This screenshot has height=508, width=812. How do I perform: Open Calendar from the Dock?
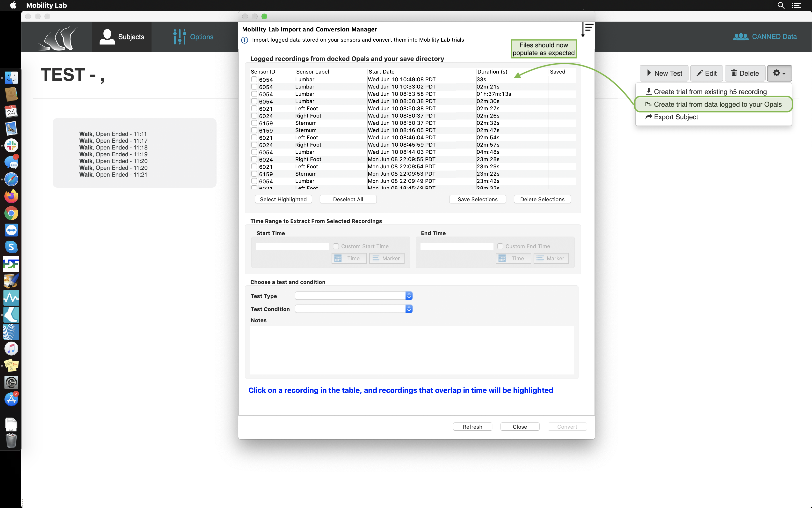pyautogui.click(x=11, y=112)
